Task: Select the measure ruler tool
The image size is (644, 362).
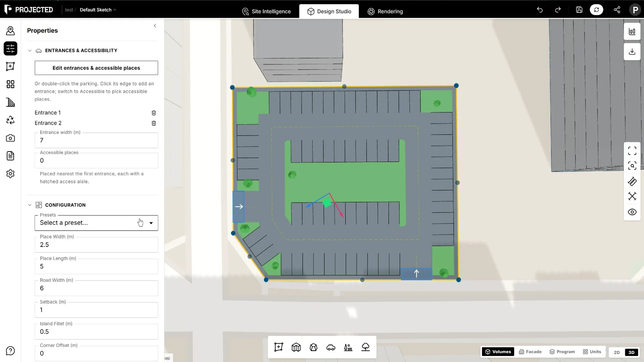Action: 632,181
